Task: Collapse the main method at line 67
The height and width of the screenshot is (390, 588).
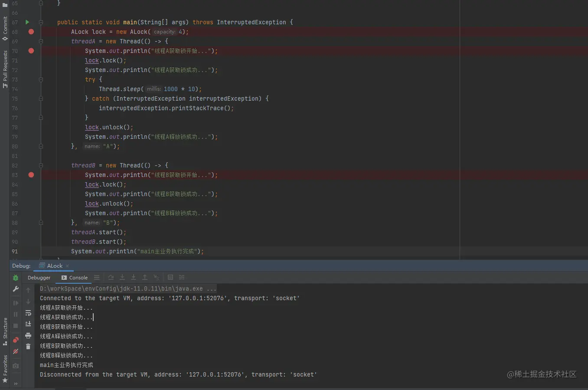Action: point(41,22)
